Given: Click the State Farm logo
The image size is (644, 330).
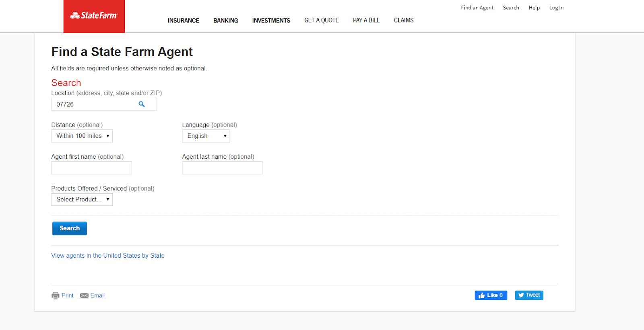Looking at the screenshot, I should [94, 16].
